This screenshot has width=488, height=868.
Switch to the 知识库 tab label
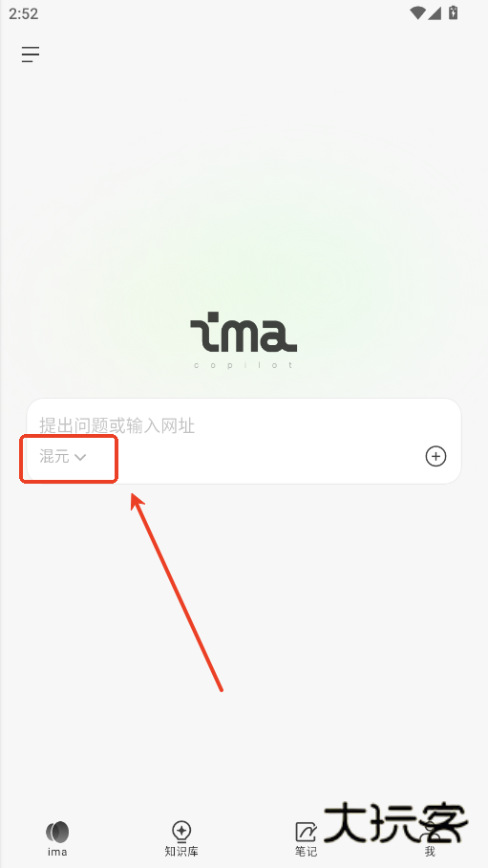coord(181,852)
